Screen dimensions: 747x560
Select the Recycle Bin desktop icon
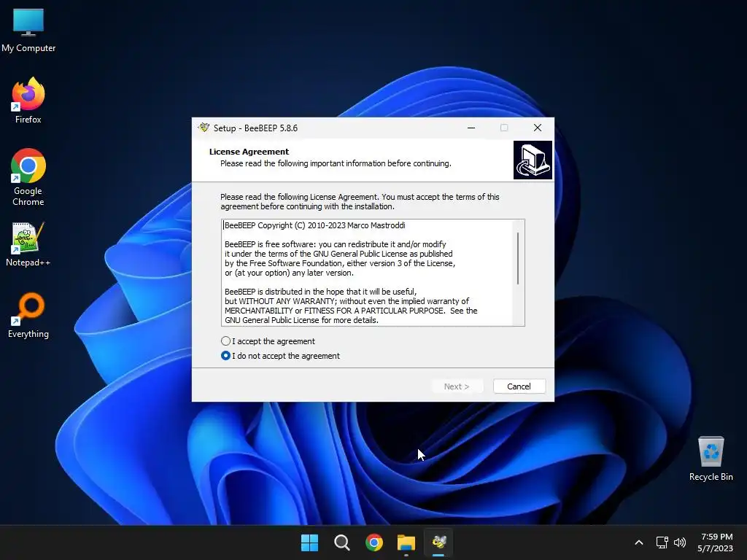[x=711, y=458]
